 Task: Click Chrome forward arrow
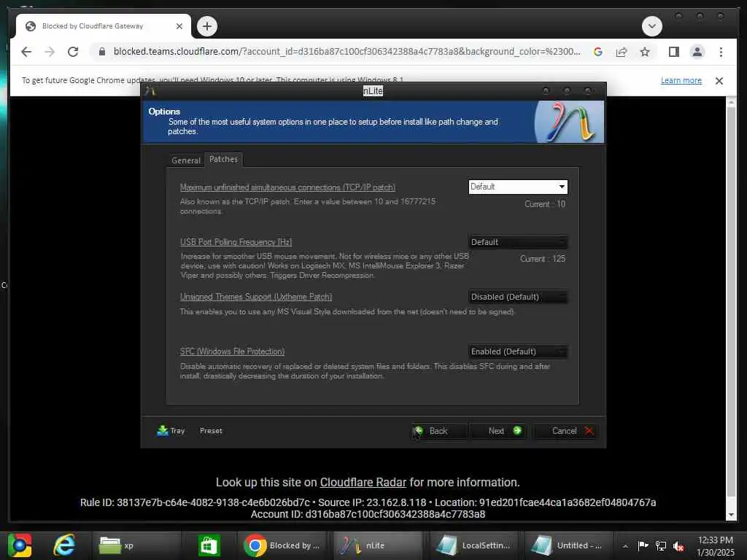[50, 52]
